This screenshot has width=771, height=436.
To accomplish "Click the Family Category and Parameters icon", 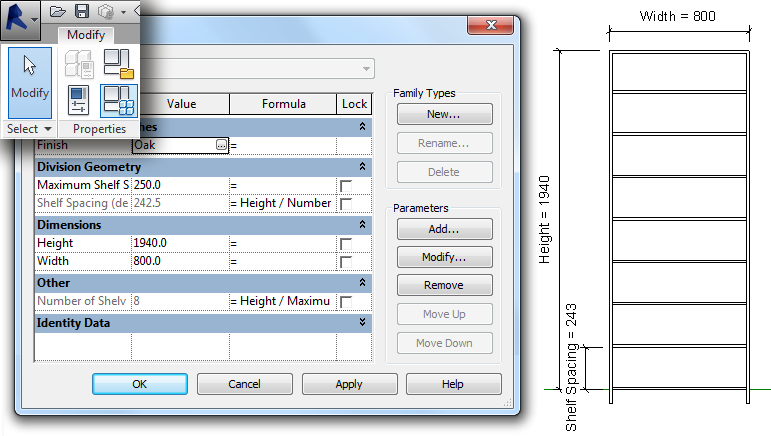I will pos(119,63).
